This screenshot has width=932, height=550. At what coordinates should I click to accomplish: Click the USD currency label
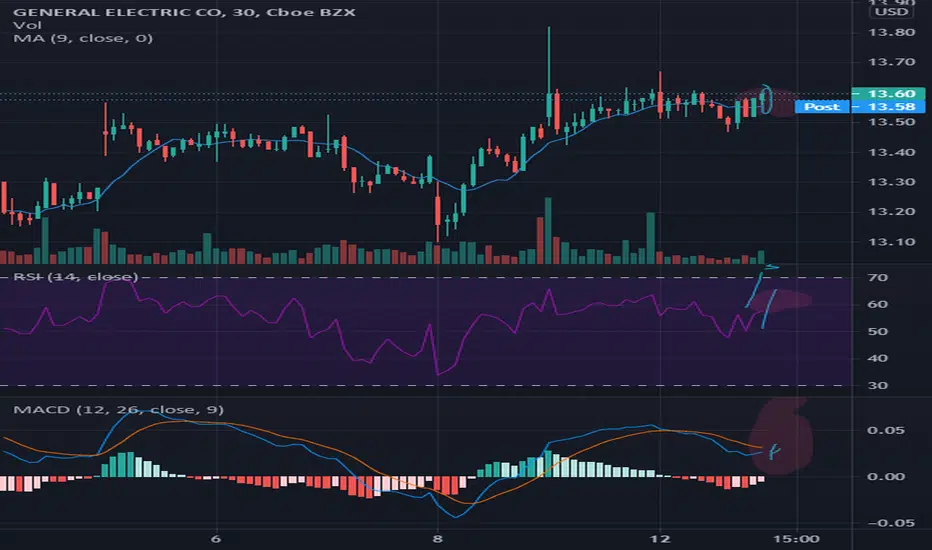[892, 12]
